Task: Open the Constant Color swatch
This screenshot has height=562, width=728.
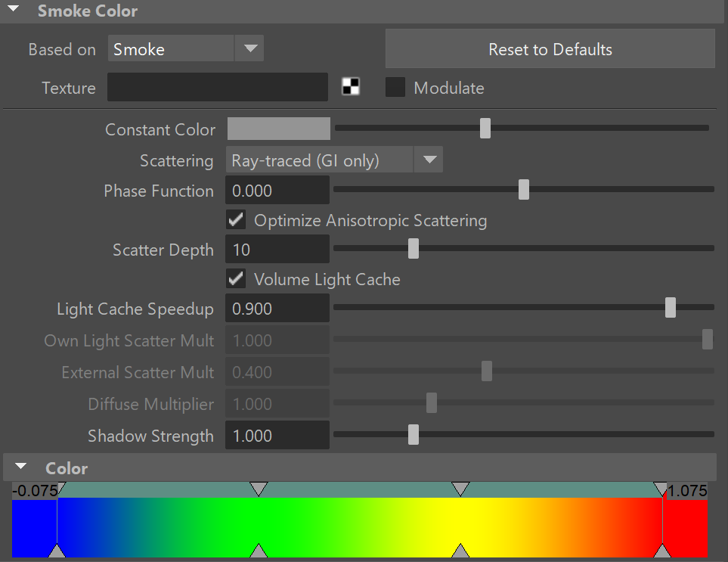Action: [x=278, y=129]
